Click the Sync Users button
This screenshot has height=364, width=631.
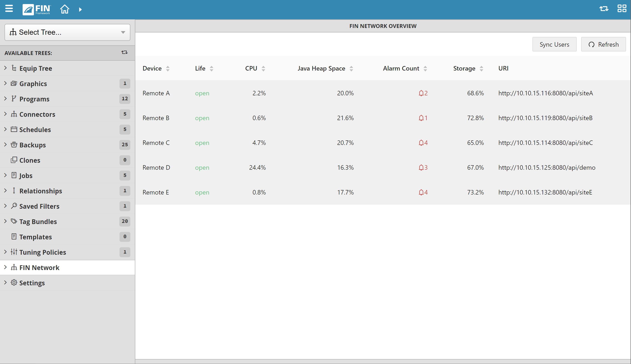pyautogui.click(x=554, y=44)
